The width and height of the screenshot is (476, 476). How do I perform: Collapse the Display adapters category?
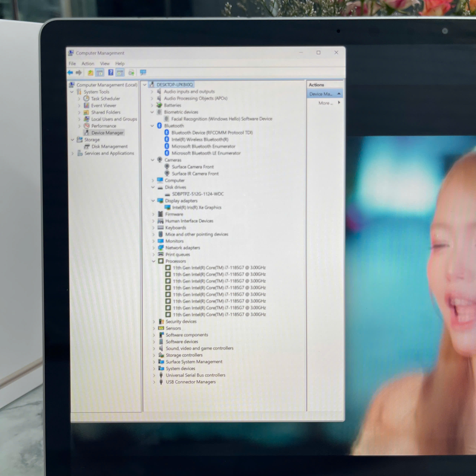(153, 201)
